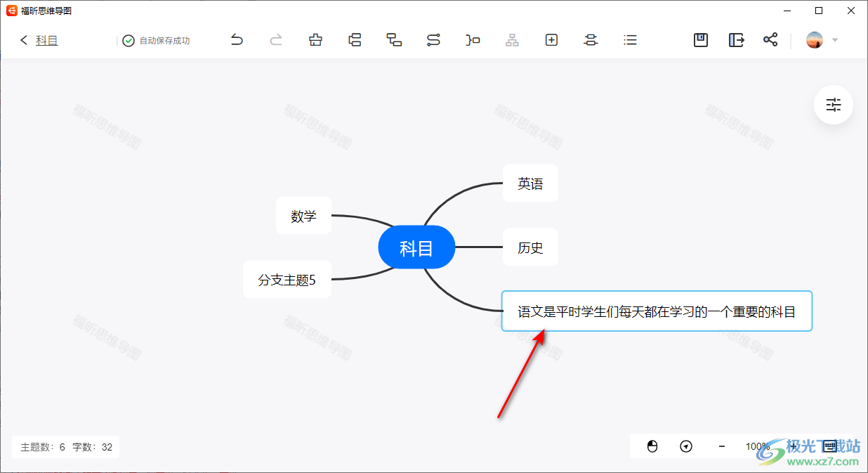Save the mind map with the disk icon
This screenshot has height=473, width=868.
[700, 40]
